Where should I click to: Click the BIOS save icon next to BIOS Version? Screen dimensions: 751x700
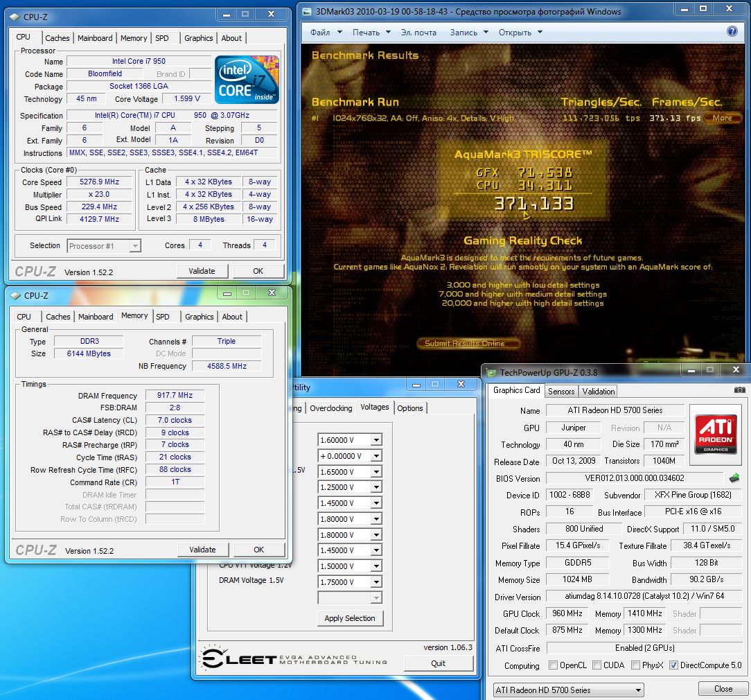coord(734,478)
